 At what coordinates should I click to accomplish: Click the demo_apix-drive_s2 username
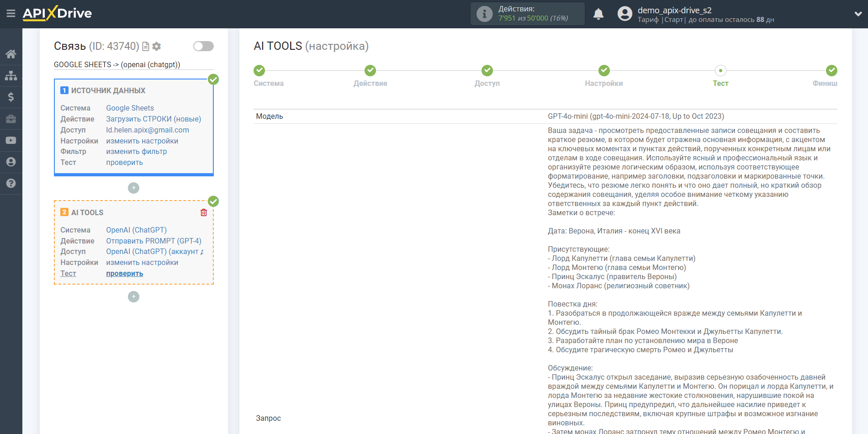click(x=674, y=10)
